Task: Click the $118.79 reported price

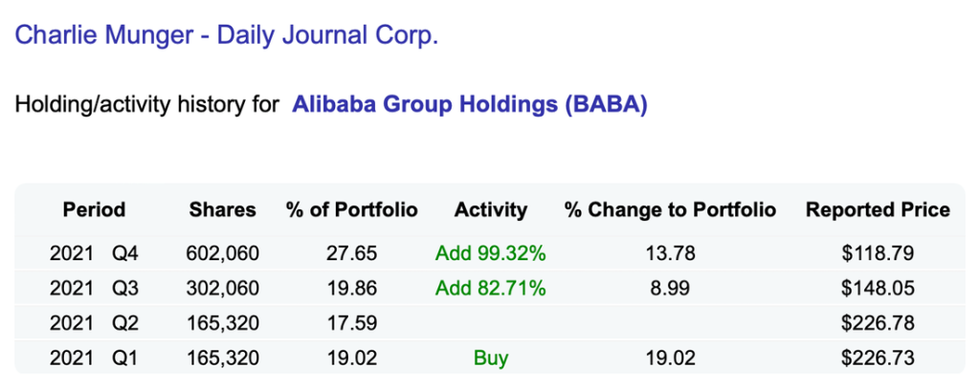Action: (x=878, y=254)
